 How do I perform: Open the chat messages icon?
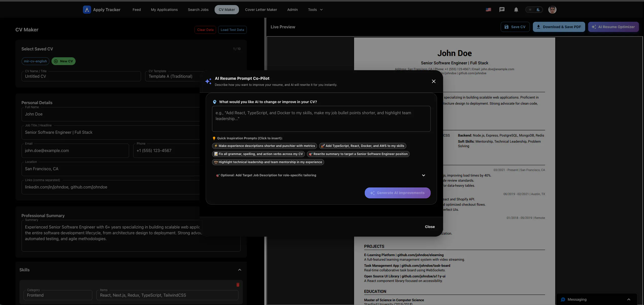[x=502, y=10]
